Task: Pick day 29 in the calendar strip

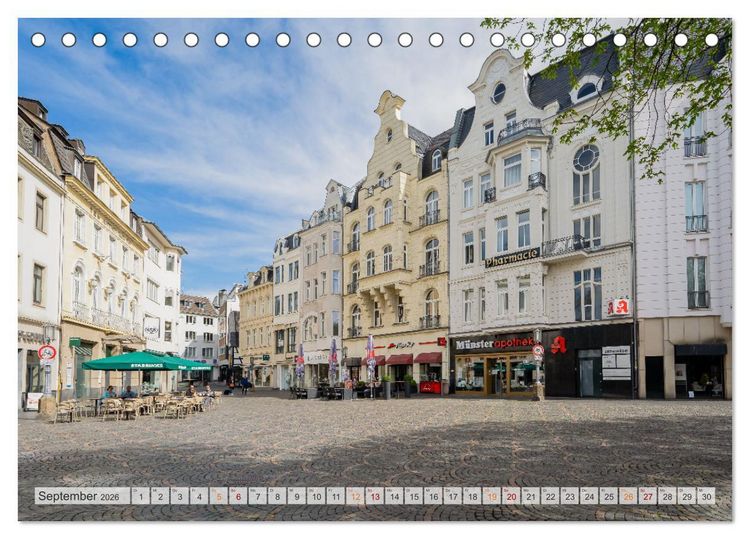Action: pos(687,496)
